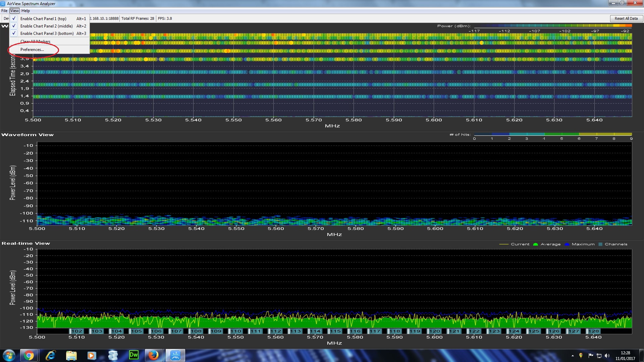This screenshot has width=644, height=362.
Task: Open Internet Explorer from the taskbar
Action: 50,355
